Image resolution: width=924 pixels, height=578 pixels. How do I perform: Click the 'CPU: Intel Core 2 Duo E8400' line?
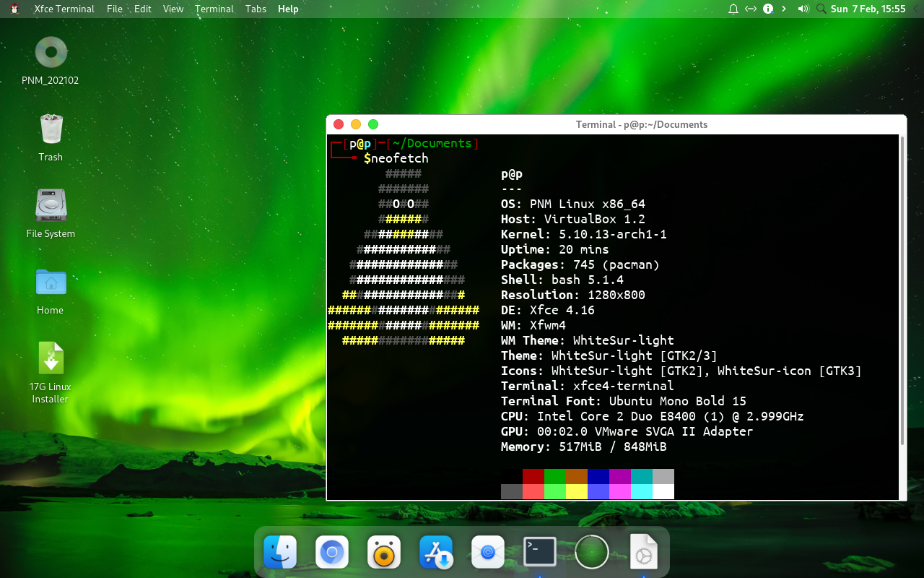tap(653, 416)
